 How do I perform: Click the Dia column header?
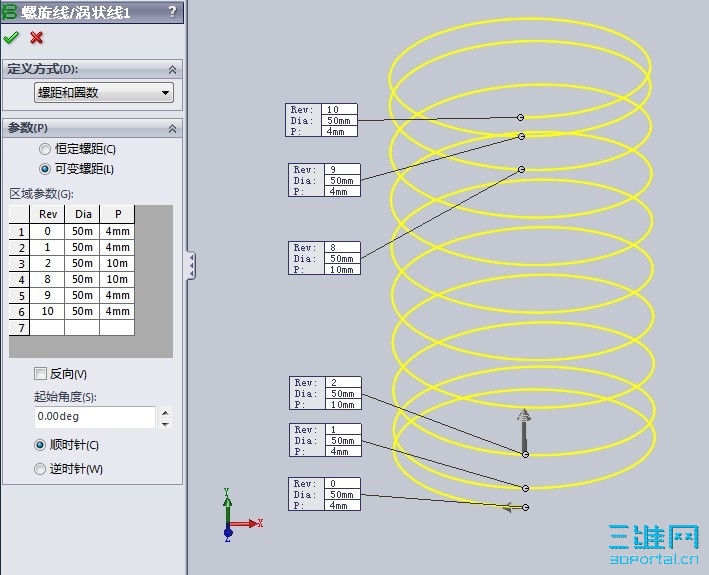[x=82, y=214]
